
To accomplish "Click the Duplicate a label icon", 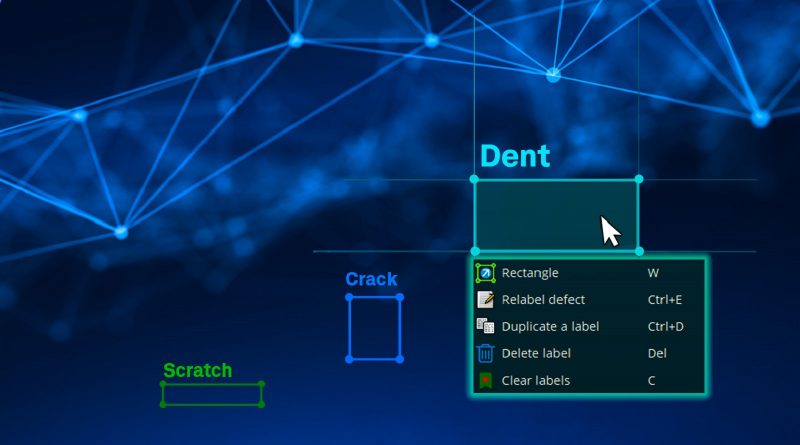I will pyautogui.click(x=486, y=326).
